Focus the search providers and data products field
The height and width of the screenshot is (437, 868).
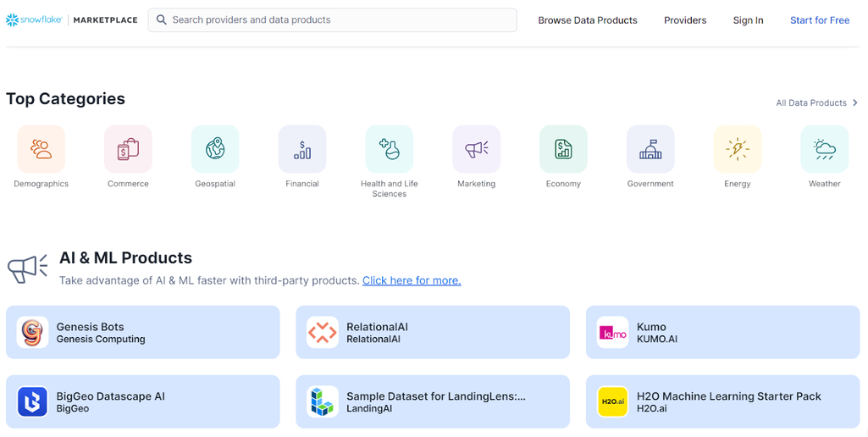click(x=332, y=20)
